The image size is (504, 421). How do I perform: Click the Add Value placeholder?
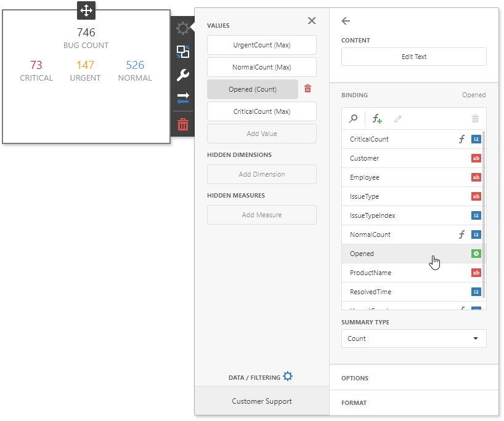[262, 134]
